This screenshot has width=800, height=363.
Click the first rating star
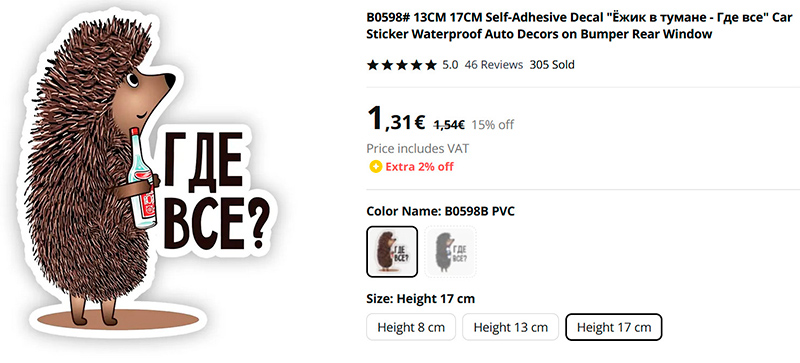(373, 65)
